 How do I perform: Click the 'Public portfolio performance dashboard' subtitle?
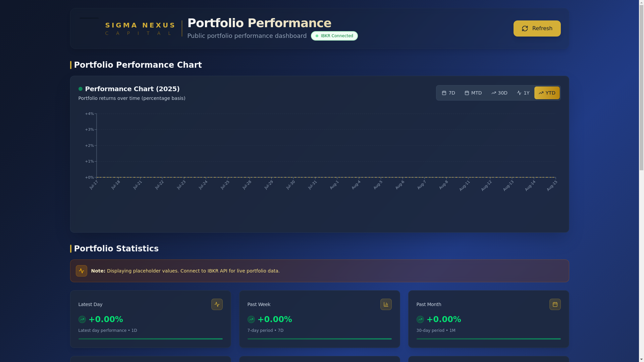247,36
